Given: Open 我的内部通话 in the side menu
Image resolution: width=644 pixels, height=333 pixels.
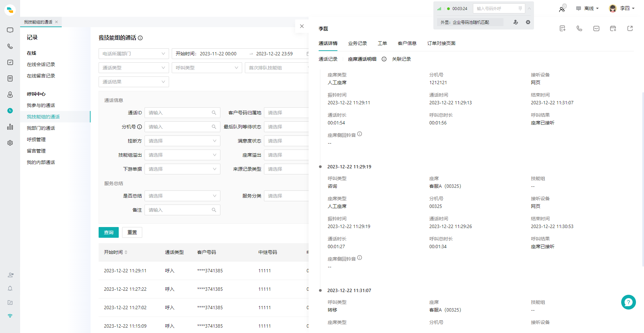Looking at the screenshot, I should [x=41, y=162].
